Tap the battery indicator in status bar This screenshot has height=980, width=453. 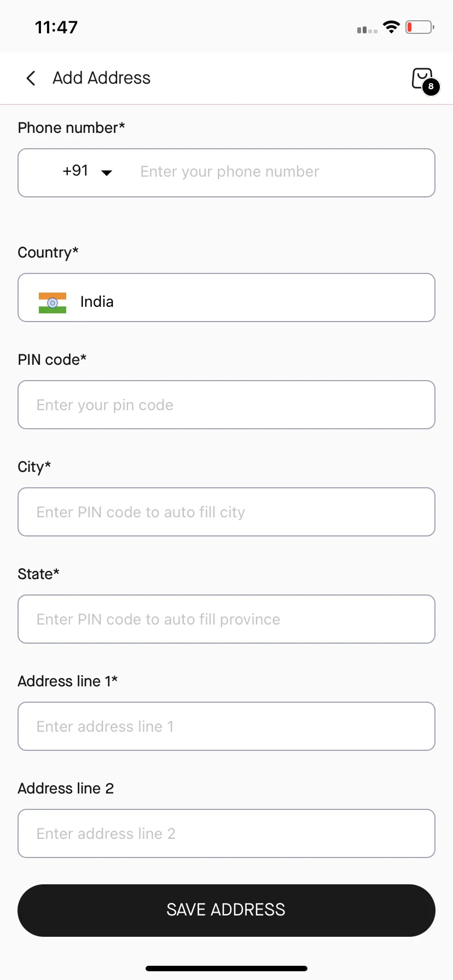(x=420, y=27)
